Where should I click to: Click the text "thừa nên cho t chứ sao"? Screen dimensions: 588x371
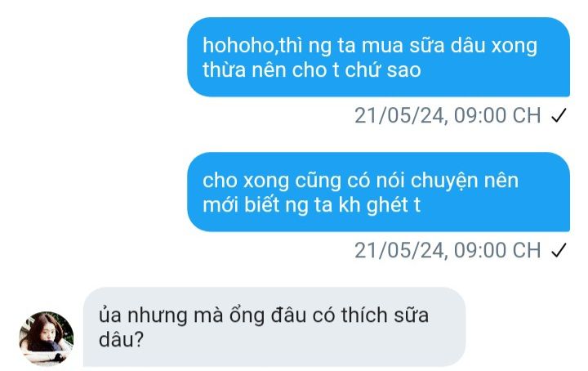tap(312, 70)
